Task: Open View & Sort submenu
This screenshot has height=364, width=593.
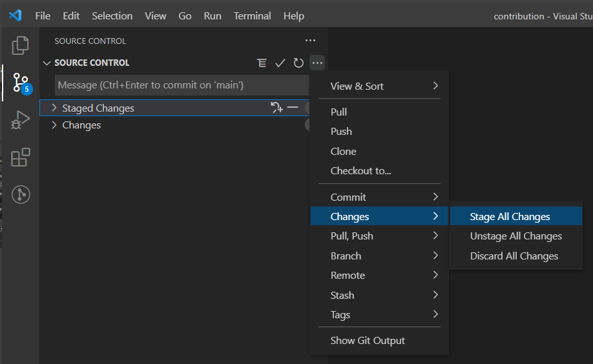Action: (379, 86)
